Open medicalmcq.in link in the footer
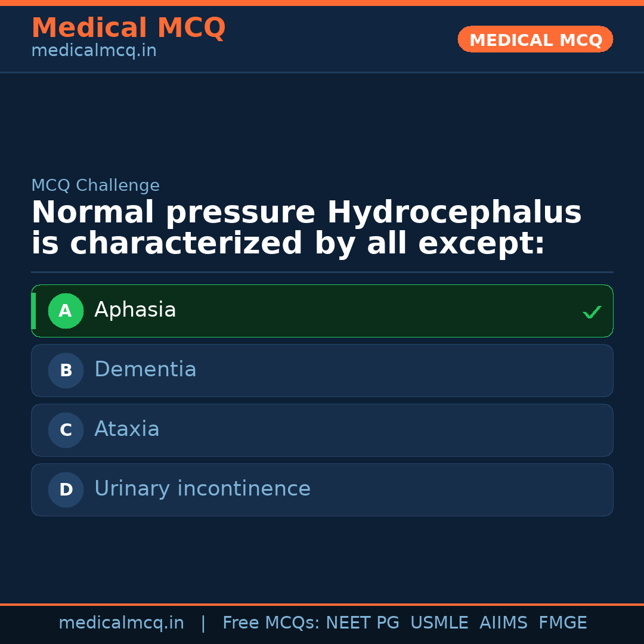This screenshot has height=644, width=644. pos(121,623)
